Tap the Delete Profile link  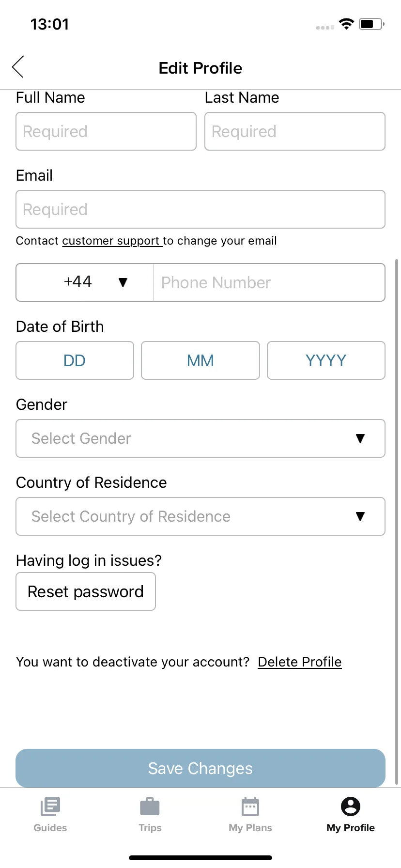click(x=300, y=662)
